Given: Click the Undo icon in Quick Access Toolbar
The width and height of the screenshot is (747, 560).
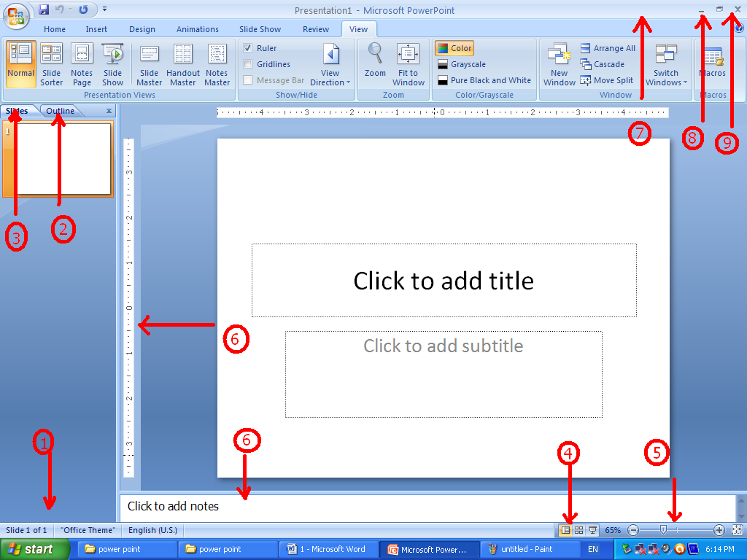Looking at the screenshot, I should coord(60,9).
